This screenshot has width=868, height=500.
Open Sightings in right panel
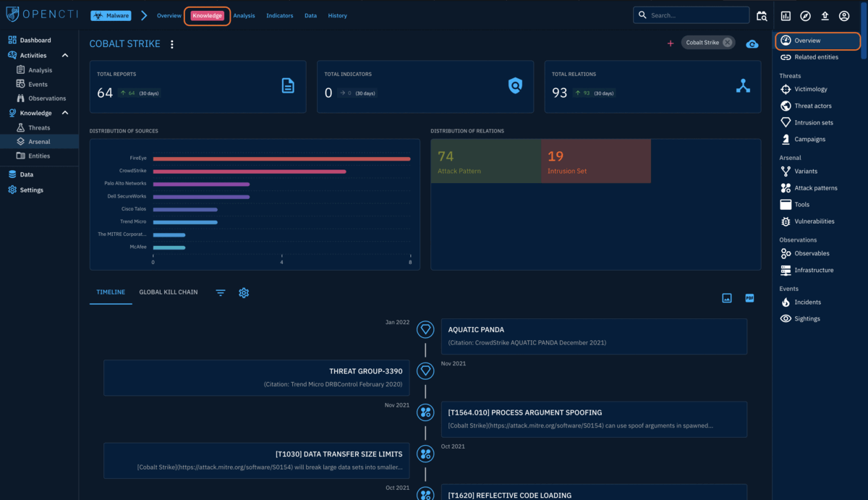point(818,318)
